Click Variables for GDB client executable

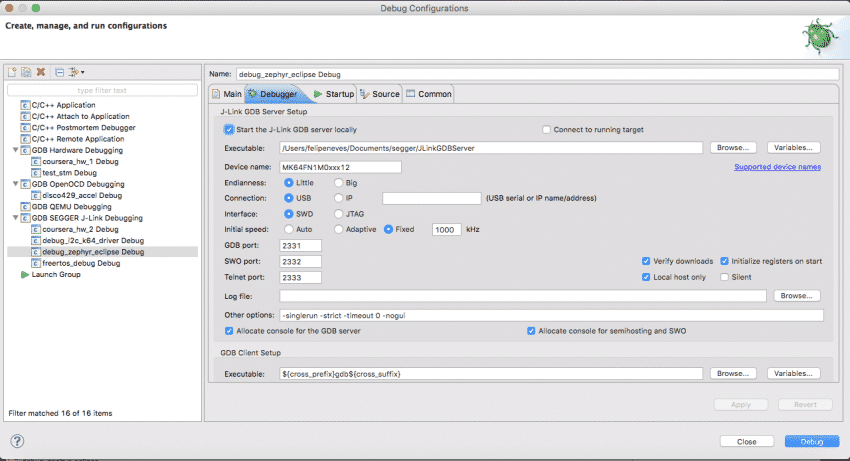793,374
